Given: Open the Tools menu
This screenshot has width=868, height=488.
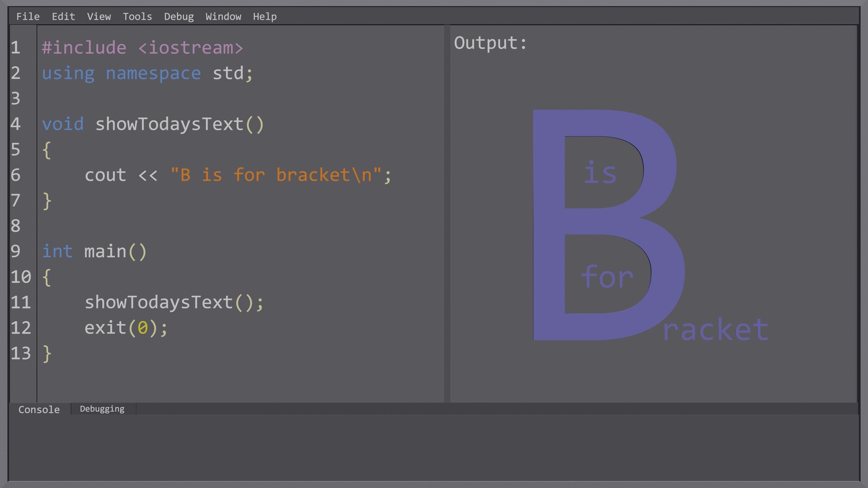Looking at the screenshot, I should point(137,16).
